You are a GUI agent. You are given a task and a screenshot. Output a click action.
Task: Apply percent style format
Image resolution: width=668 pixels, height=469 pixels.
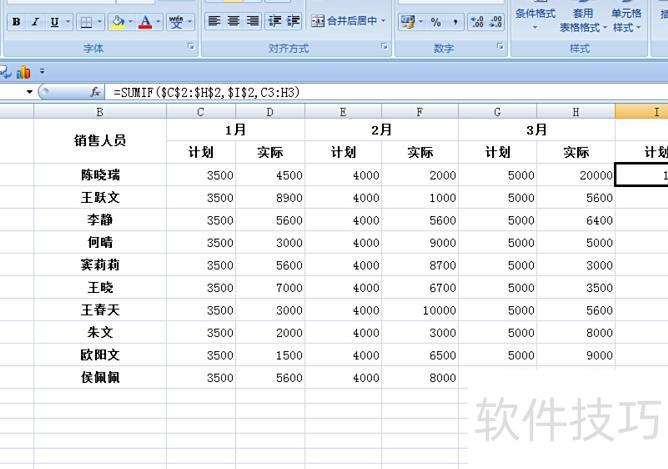[436, 22]
